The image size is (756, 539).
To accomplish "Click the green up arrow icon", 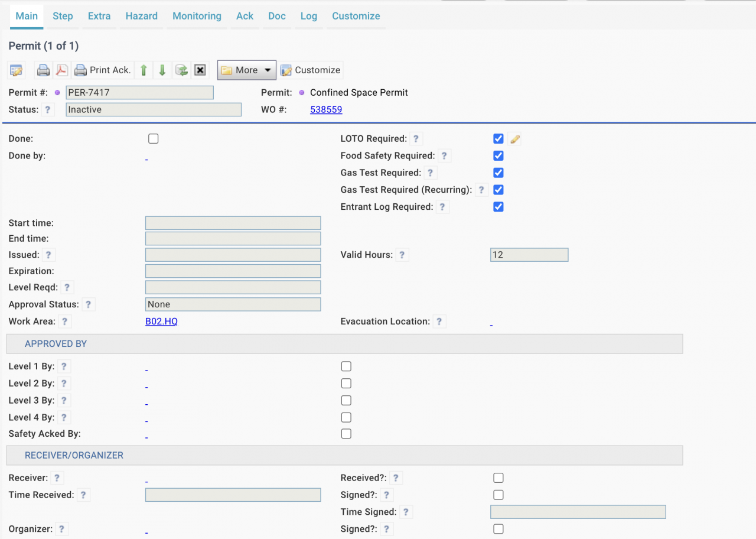I will (x=144, y=70).
